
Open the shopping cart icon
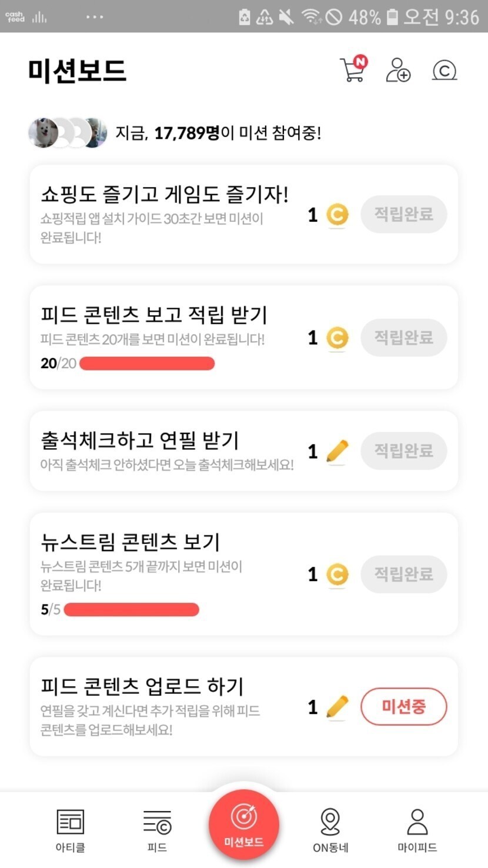353,69
